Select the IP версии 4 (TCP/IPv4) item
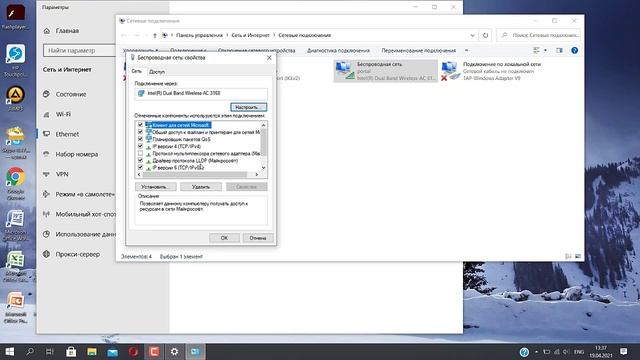 [177, 146]
